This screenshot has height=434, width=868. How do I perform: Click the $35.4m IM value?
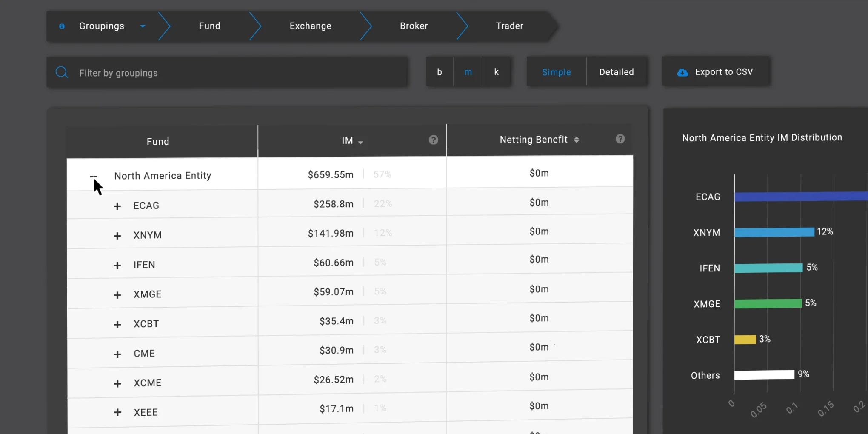coord(337,321)
